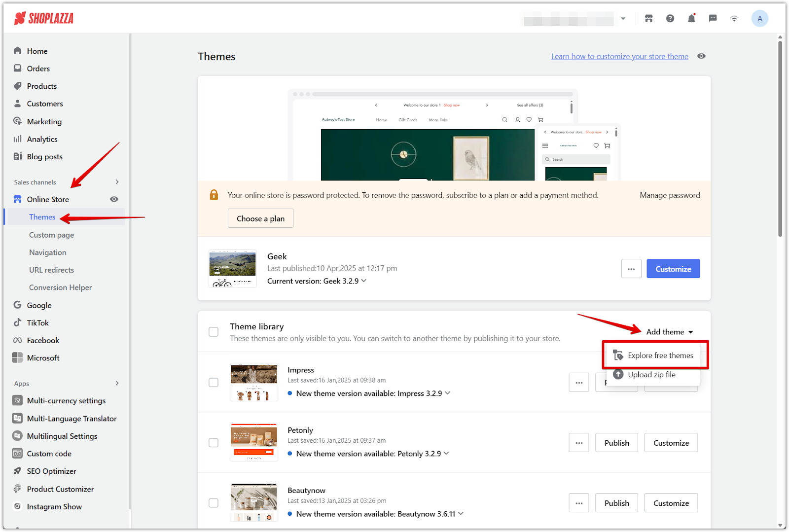Choose Explore free themes menu option

(x=653, y=355)
